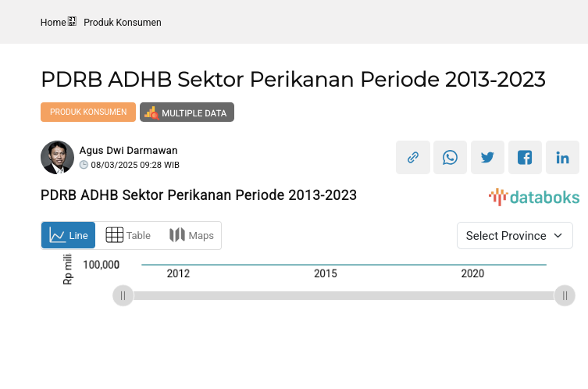The height and width of the screenshot is (389, 588).
Task: Click the 100,000 y-axis value
Action: (x=102, y=265)
